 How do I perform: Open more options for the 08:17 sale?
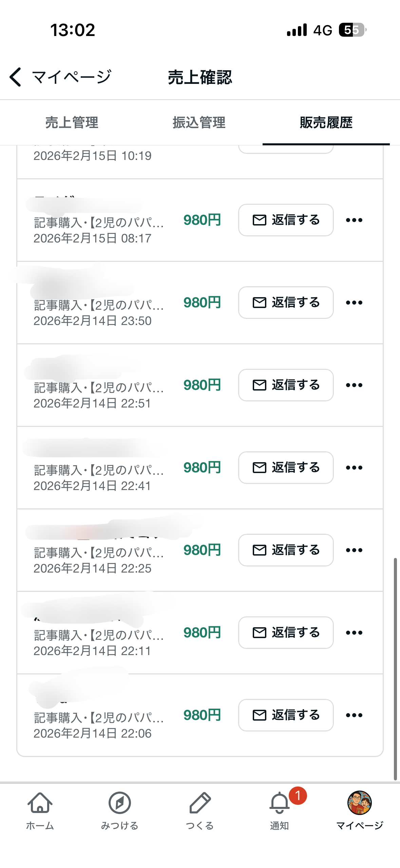pos(354,220)
